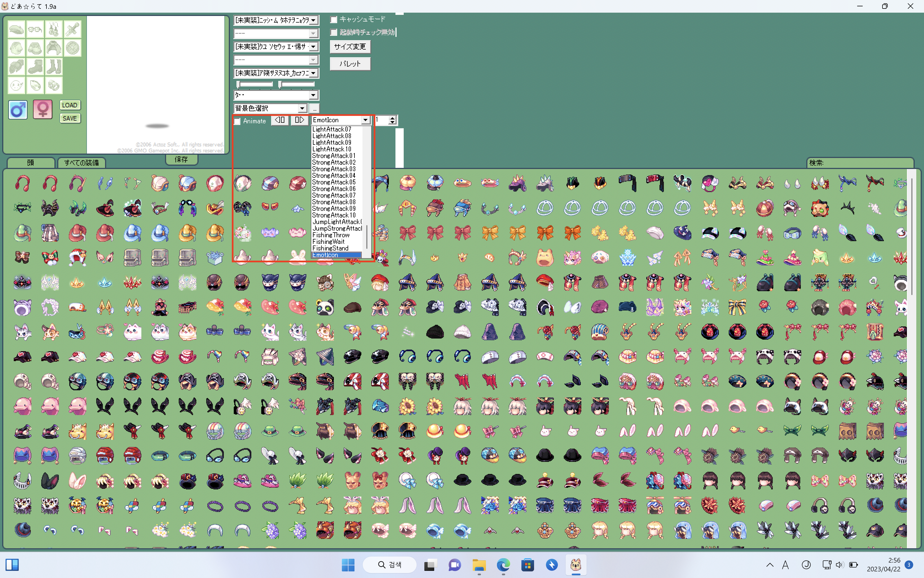The width and height of the screenshot is (924, 578).
Task: Open the Windows Start menu
Action: pos(348,565)
